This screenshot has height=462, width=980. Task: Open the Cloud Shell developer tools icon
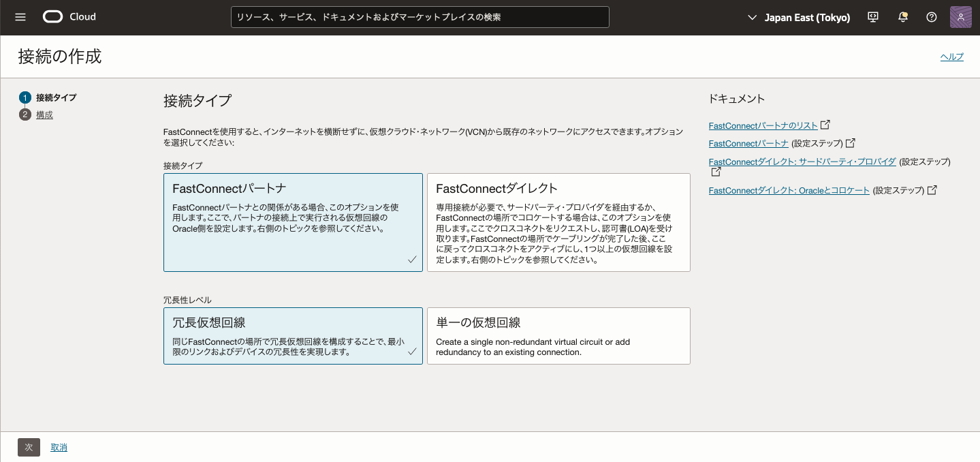point(874,17)
